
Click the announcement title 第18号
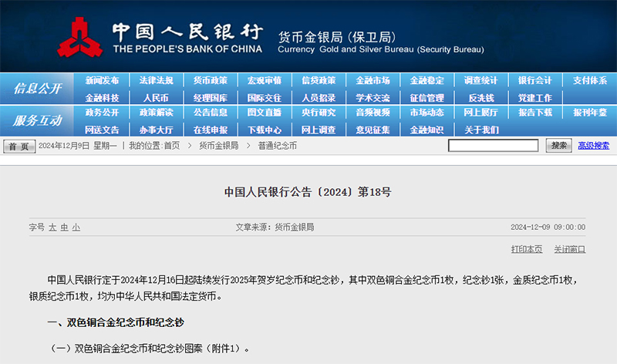pyautogui.click(x=308, y=192)
